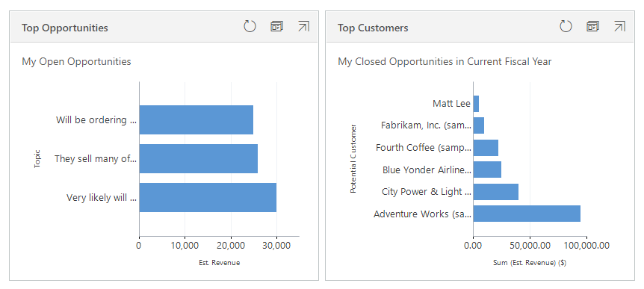
Task: Refresh the Top Customers chart
Action: tap(566, 27)
